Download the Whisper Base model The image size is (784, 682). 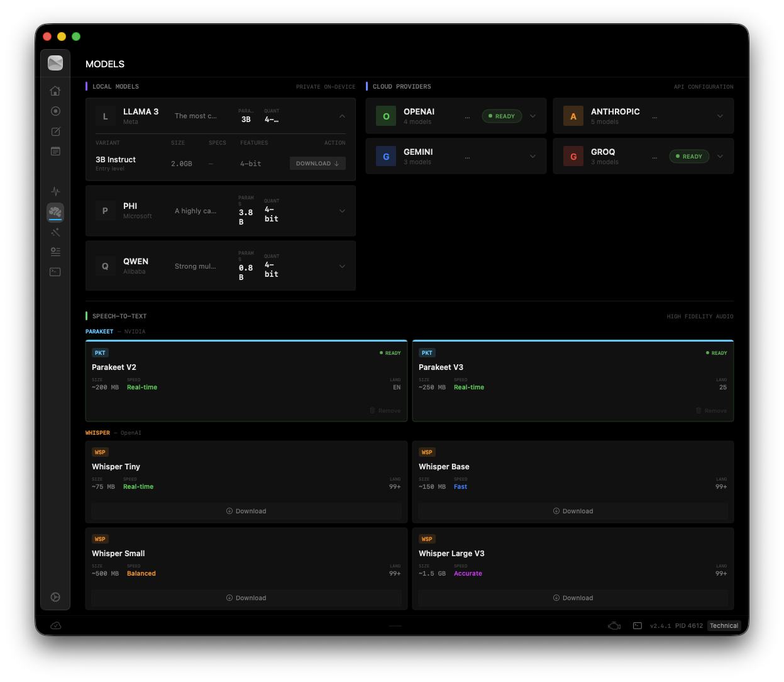coord(573,511)
